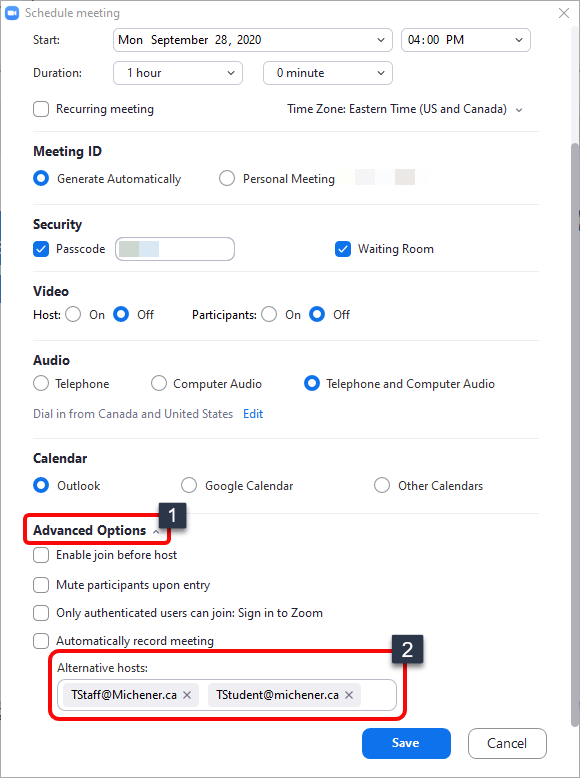The image size is (580, 778).
Task: Uncheck the Waiting Room checkbox
Action: (343, 249)
